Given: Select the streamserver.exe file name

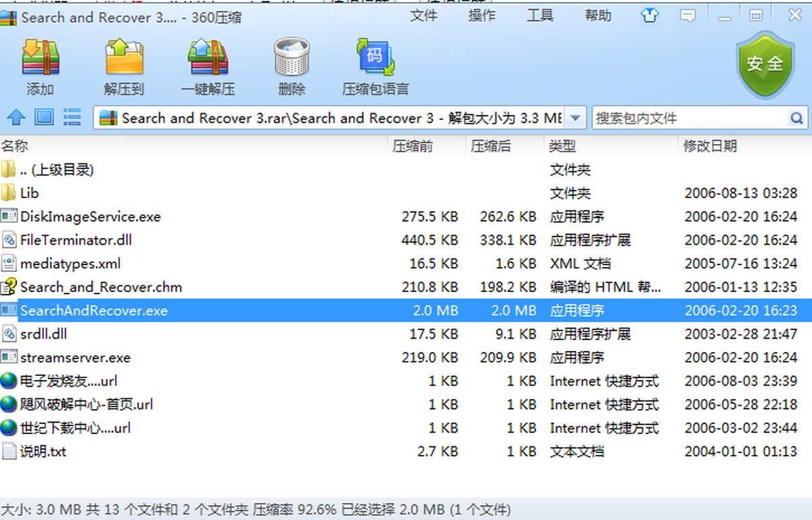Looking at the screenshot, I should click(x=76, y=358).
